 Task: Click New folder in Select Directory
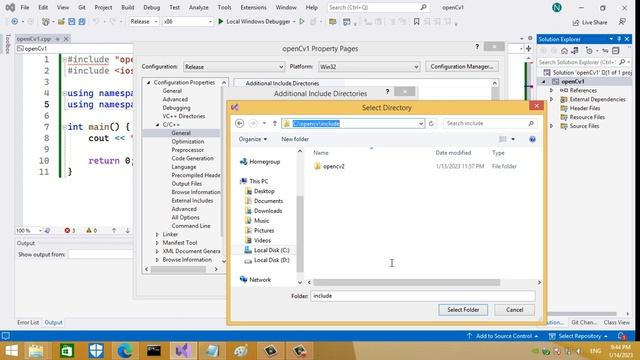(295, 139)
